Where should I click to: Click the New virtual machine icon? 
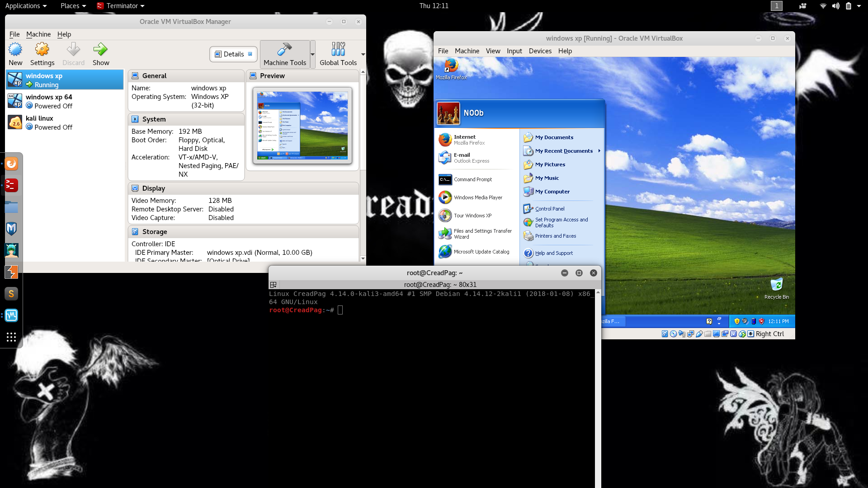[x=15, y=50]
